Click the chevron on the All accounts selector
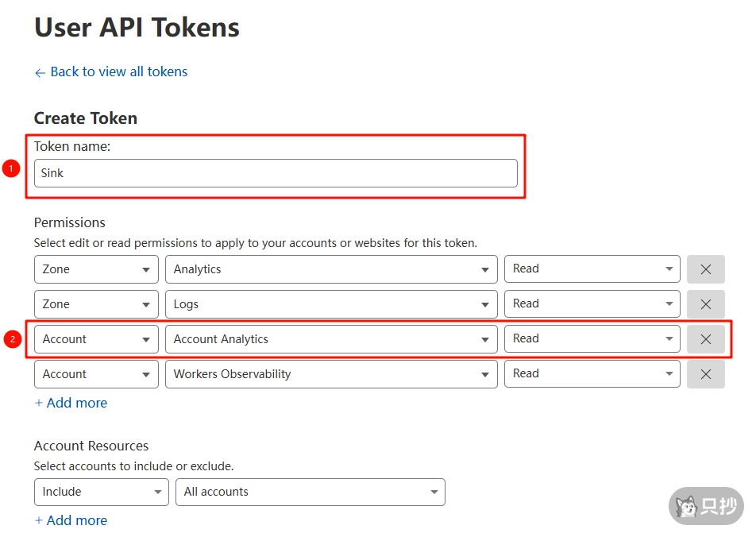Image resolution: width=756 pixels, height=537 pixels. (433, 492)
